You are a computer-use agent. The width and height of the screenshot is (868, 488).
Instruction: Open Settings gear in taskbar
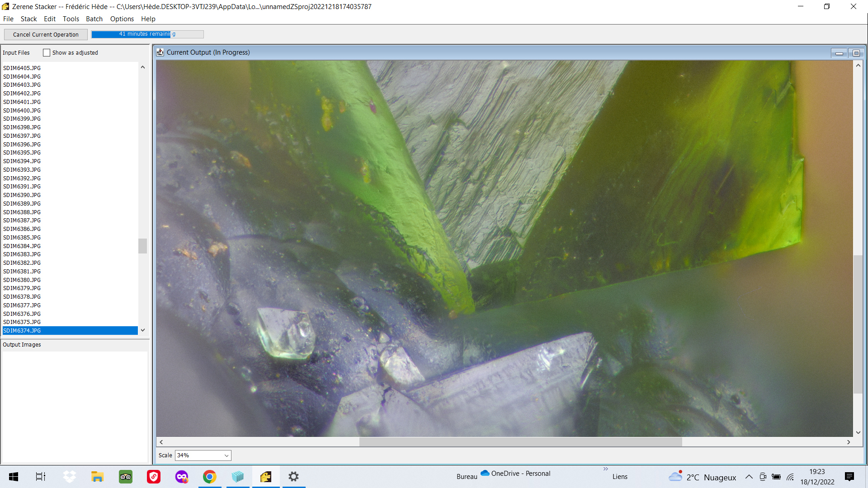pos(293,477)
